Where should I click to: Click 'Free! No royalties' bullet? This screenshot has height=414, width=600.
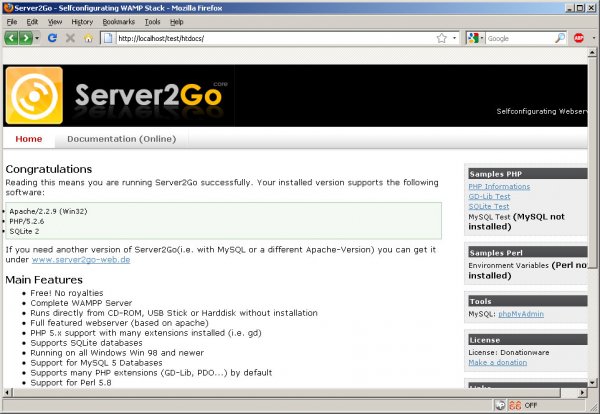67,293
